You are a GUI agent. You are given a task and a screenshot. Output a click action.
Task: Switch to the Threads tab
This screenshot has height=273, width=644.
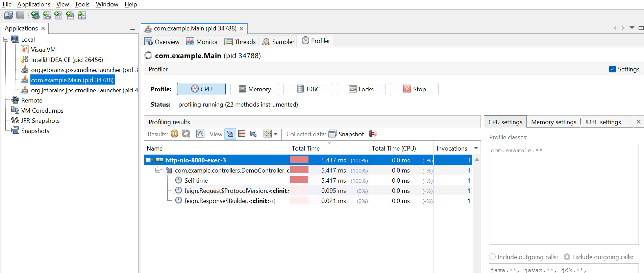point(240,42)
